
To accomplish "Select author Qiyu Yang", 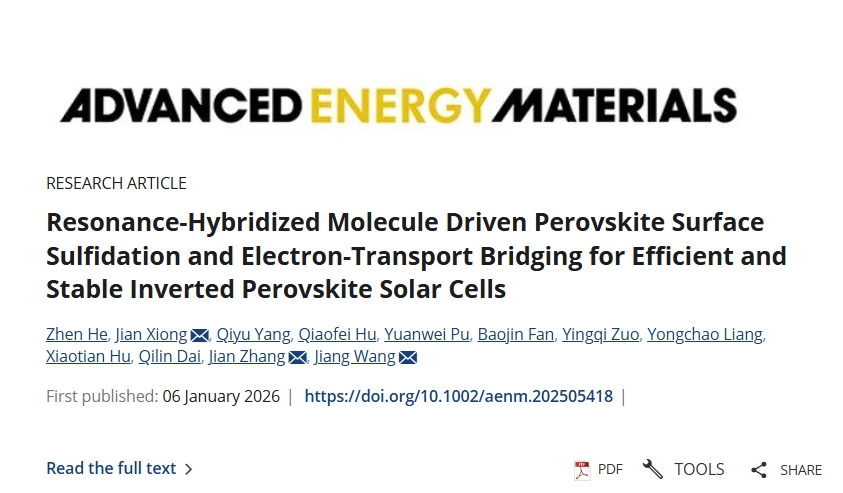I will click(x=254, y=334).
